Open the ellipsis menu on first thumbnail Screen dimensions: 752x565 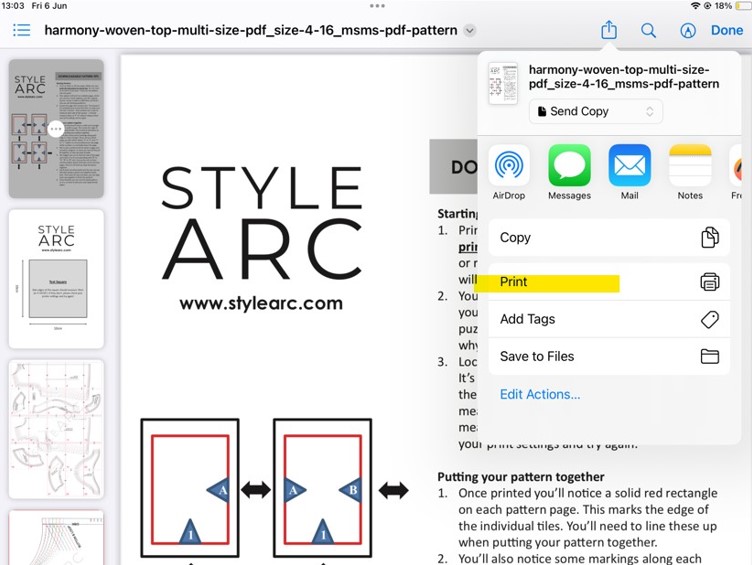(x=56, y=129)
